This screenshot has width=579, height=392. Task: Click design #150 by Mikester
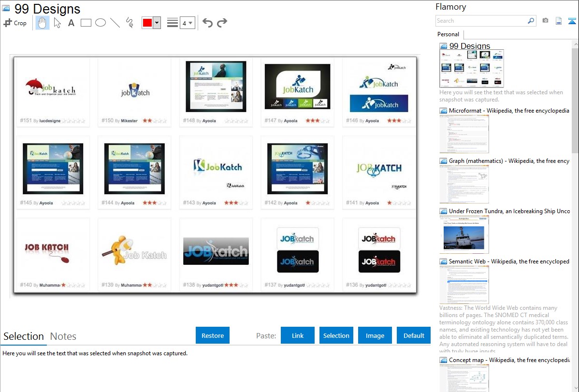(134, 92)
